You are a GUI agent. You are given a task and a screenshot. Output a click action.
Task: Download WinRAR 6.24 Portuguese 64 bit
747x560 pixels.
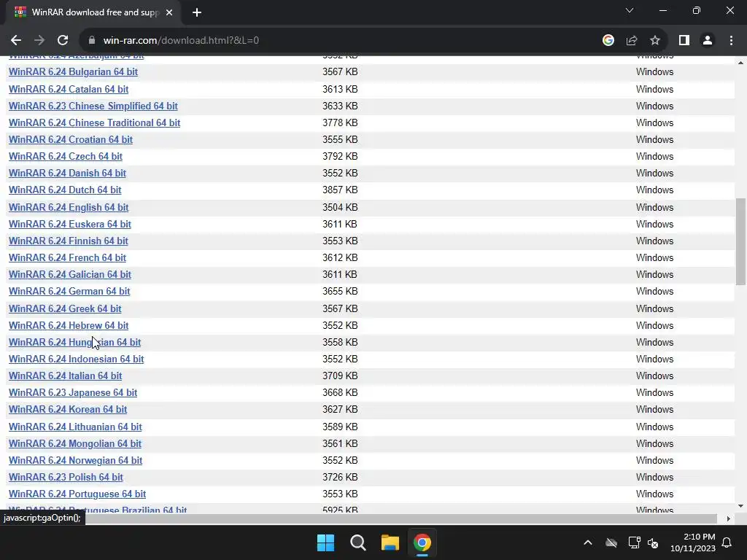[x=77, y=494]
